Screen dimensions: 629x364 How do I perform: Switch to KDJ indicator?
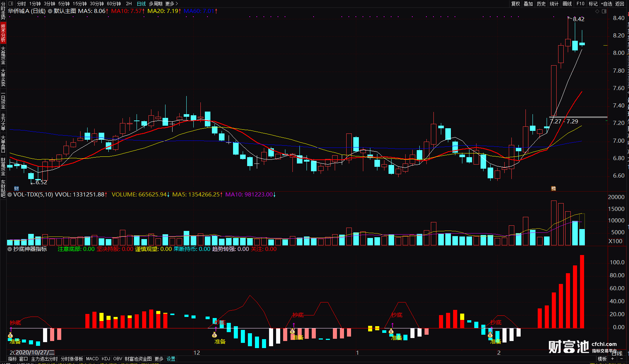pyautogui.click(x=106, y=359)
